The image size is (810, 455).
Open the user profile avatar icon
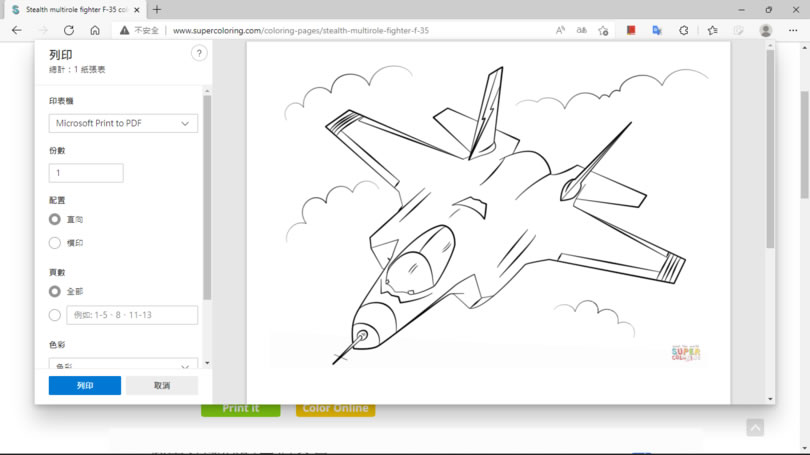tap(766, 30)
